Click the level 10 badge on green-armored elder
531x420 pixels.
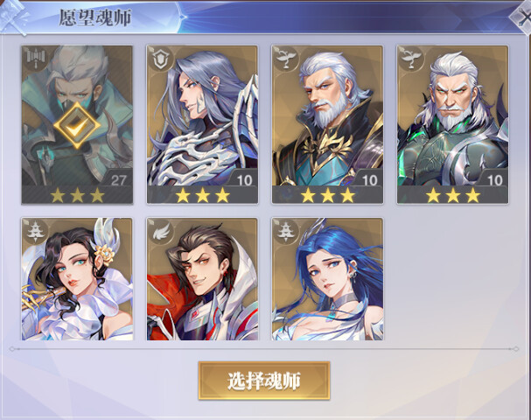(494, 180)
